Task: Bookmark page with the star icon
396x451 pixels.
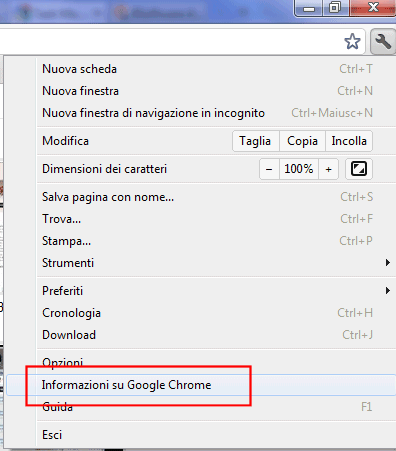Action: (352, 42)
